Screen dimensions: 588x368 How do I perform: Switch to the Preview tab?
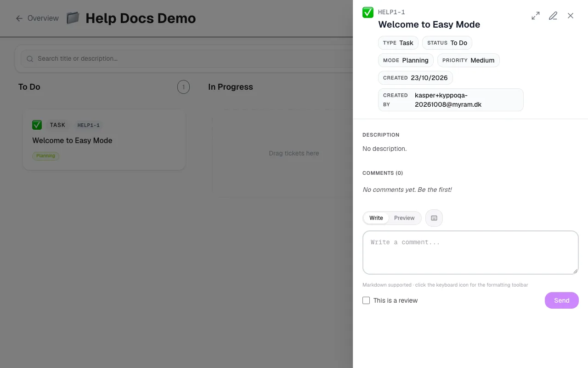pyautogui.click(x=404, y=218)
